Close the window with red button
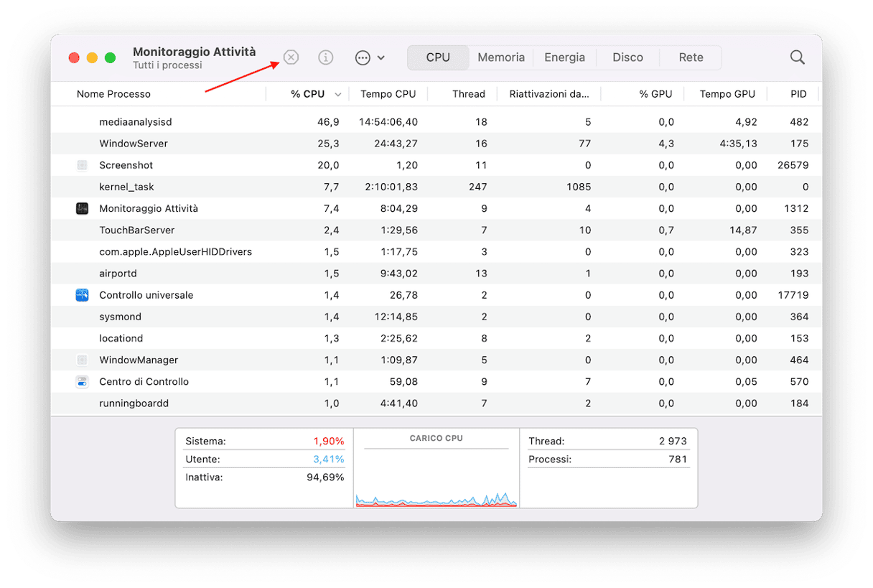The height and width of the screenshot is (588, 873). [x=73, y=57]
